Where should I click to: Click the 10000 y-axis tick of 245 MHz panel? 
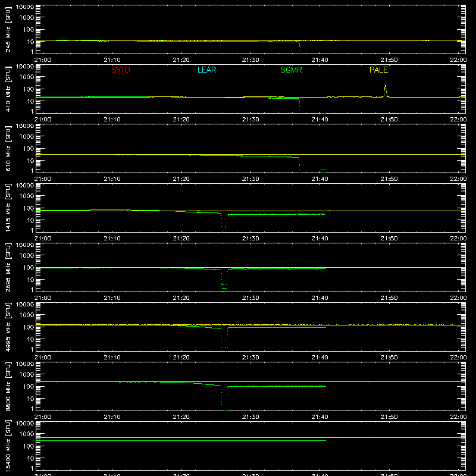coord(25,7)
